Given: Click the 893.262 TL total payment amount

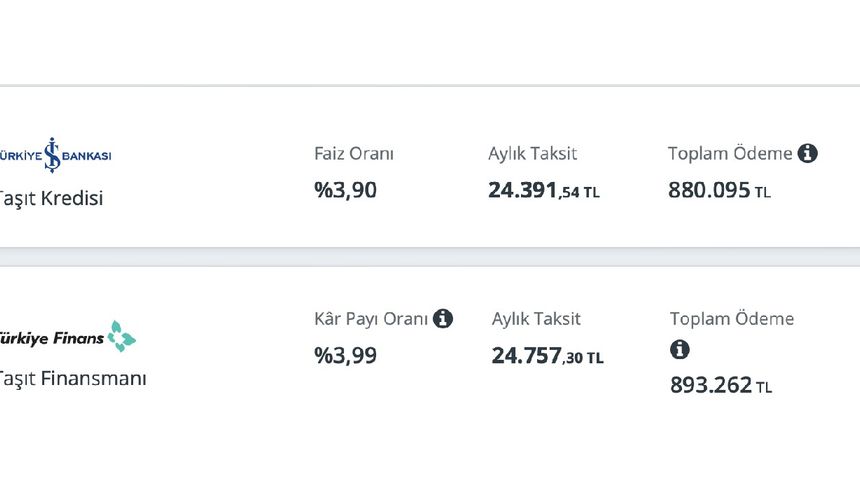Looking at the screenshot, I should [x=721, y=385].
